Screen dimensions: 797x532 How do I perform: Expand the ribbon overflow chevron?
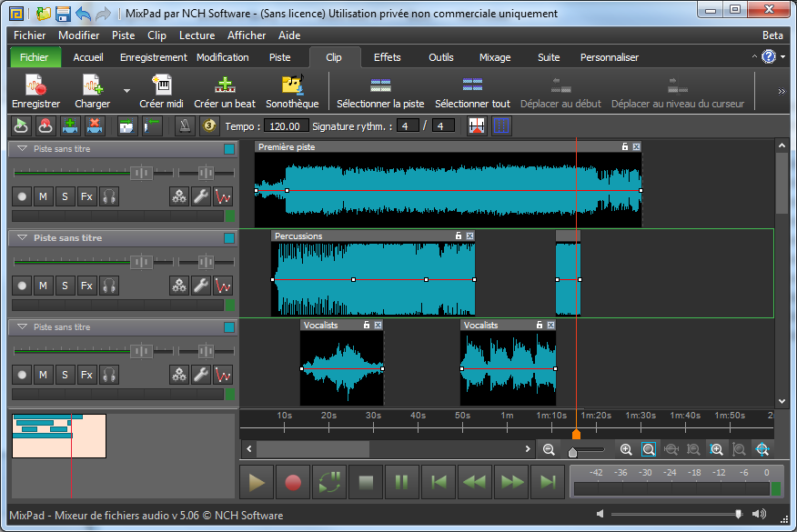[x=782, y=92]
